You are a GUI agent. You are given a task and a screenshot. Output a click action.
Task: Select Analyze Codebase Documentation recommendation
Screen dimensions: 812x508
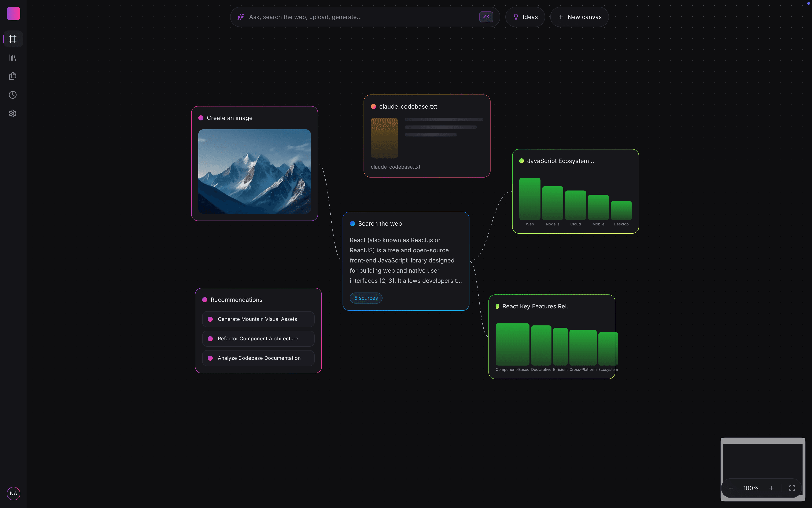258,358
